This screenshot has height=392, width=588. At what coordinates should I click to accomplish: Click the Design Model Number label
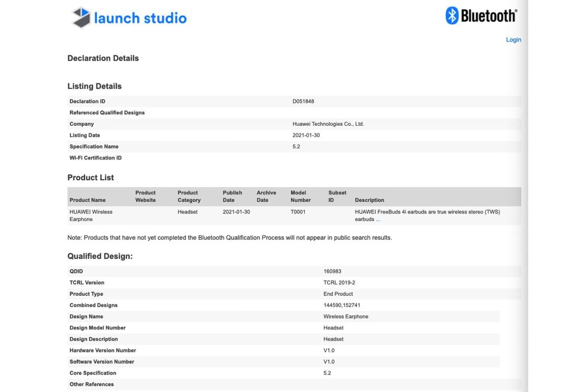pyautogui.click(x=97, y=327)
